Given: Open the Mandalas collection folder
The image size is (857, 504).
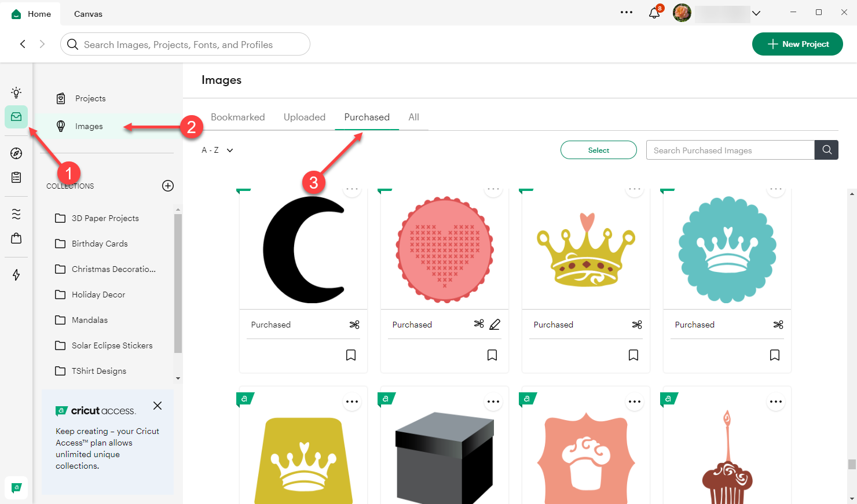Looking at the screenshot, I should tap(90, 320).
